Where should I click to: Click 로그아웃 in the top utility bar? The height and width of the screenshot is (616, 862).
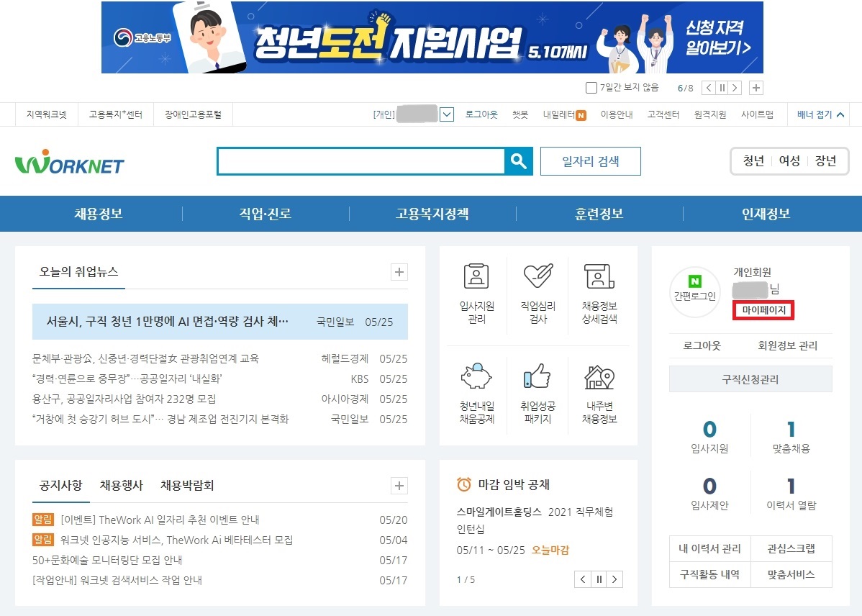pyautogui.click(x=481, y=114)
